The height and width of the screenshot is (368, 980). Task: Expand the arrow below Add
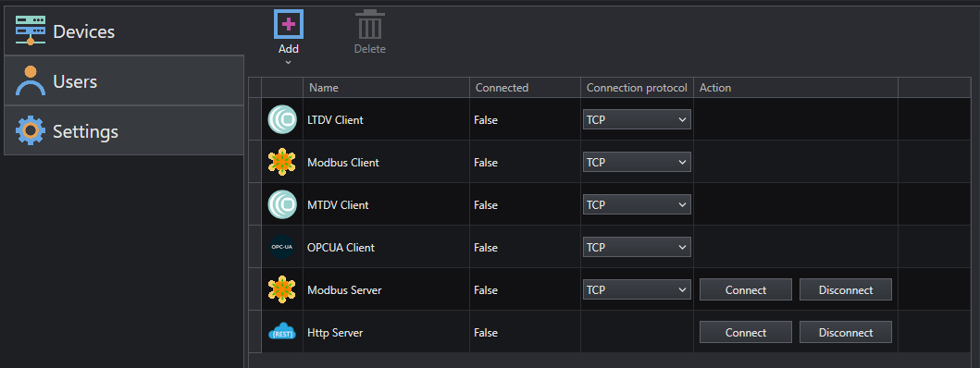point(288,62)
